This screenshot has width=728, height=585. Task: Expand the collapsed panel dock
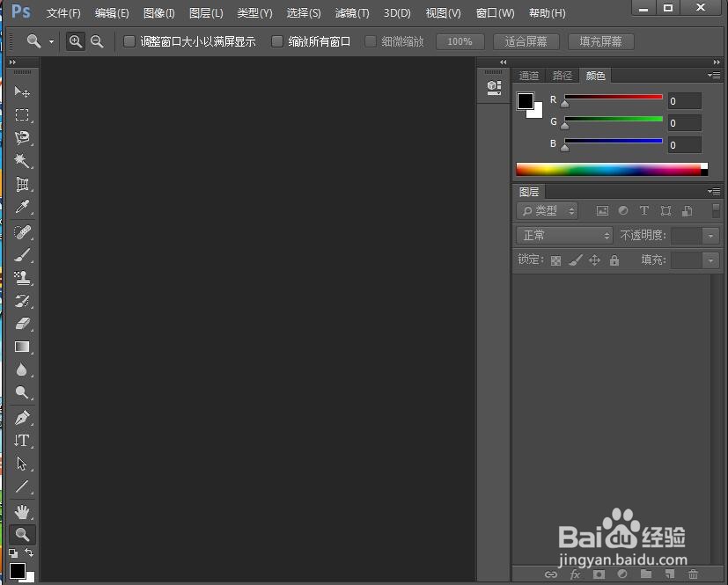point(503,62)
